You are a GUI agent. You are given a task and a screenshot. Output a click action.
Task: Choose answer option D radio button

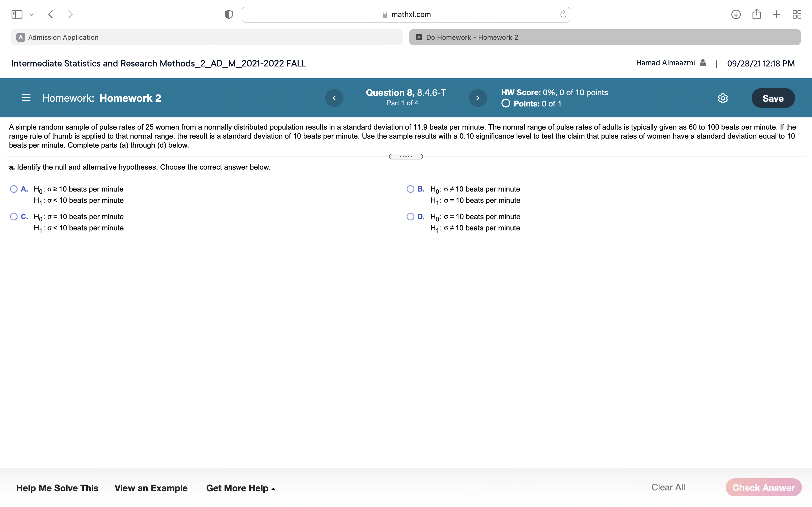(410, 217)
